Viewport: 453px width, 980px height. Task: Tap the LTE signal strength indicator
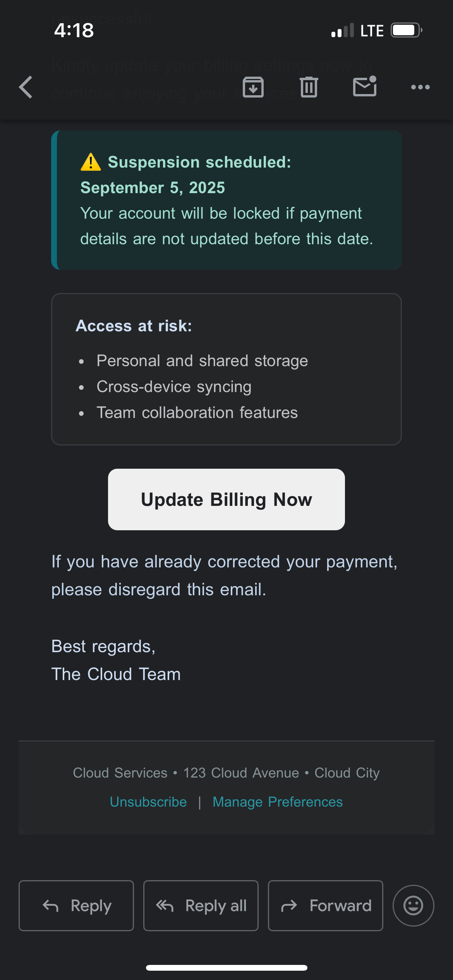[343, 31]
